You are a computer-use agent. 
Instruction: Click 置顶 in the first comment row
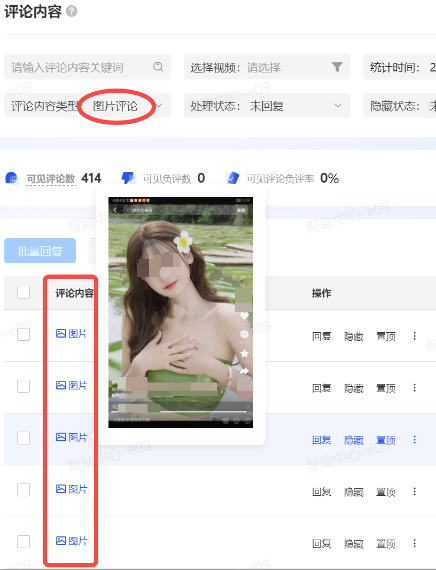[x=386, y=336]
